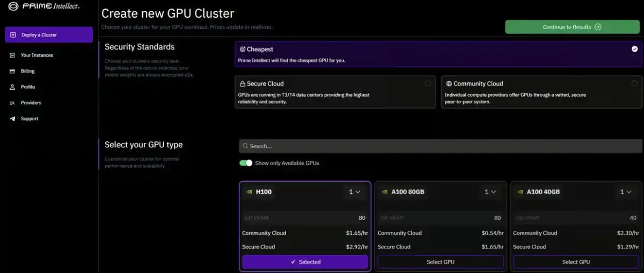
Task: Click the Providers sidebar icon
Action: 12,103
